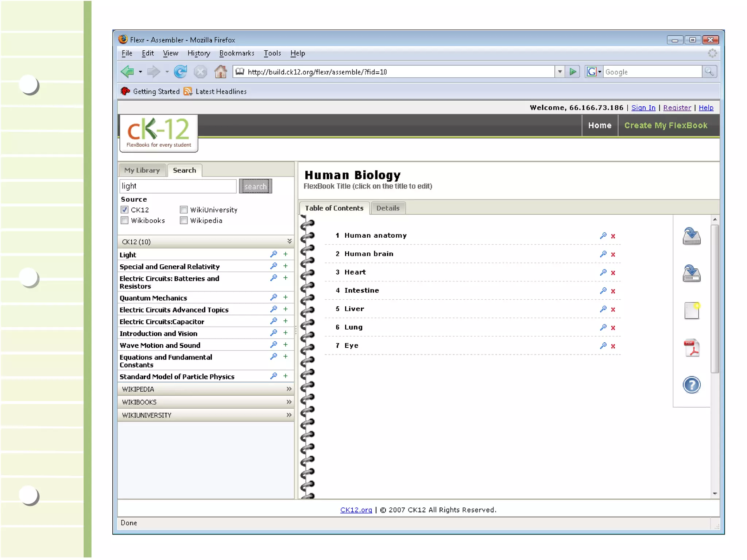Remove the Heart chapter with red X

[613, 273]
